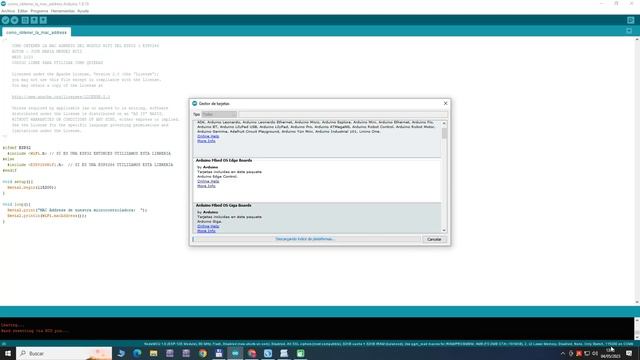Click the board info text in status bar

pyautogui.click(x=388, y=344)
